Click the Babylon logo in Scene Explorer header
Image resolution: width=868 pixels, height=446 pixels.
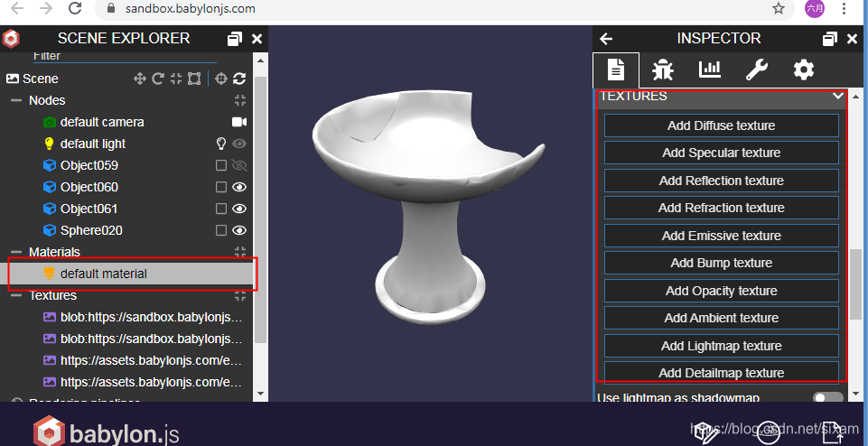(x=11, y=39)
